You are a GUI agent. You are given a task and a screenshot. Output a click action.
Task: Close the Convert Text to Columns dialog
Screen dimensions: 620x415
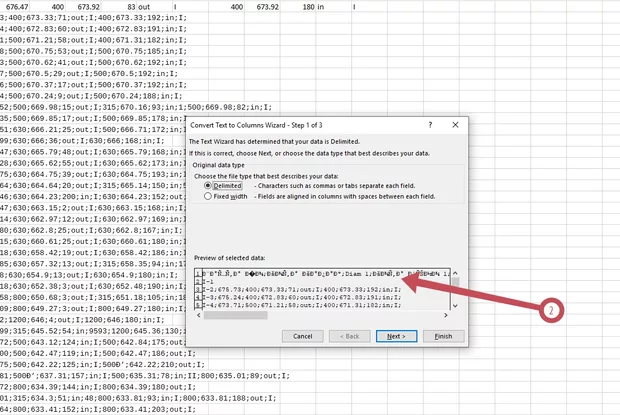pos(455,125)
